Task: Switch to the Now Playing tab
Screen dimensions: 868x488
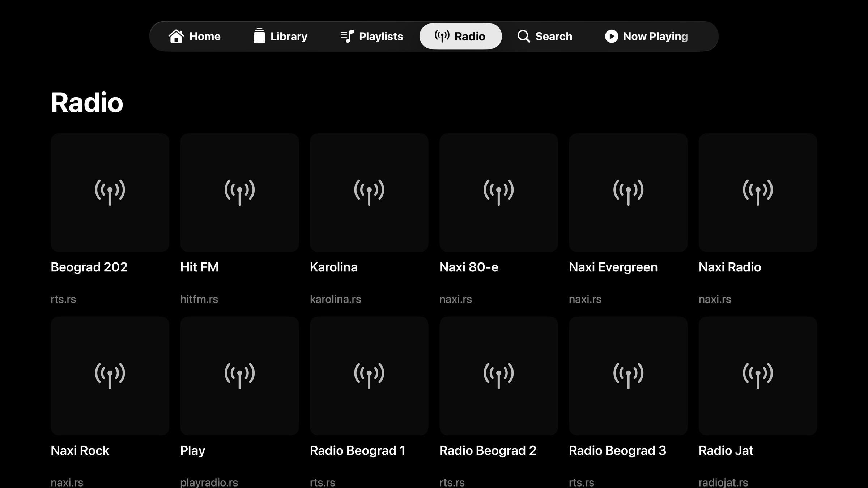Action: coord(646,36)
